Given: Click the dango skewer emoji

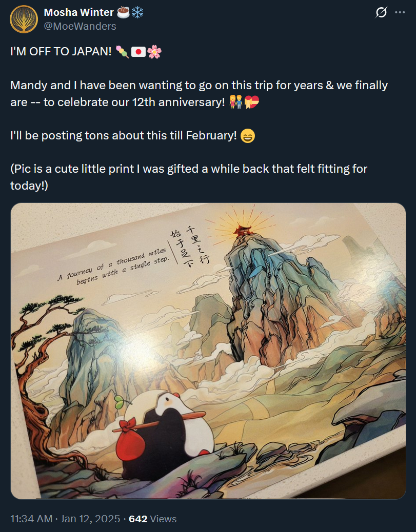Looking at the screenshot, I should 122,52.
